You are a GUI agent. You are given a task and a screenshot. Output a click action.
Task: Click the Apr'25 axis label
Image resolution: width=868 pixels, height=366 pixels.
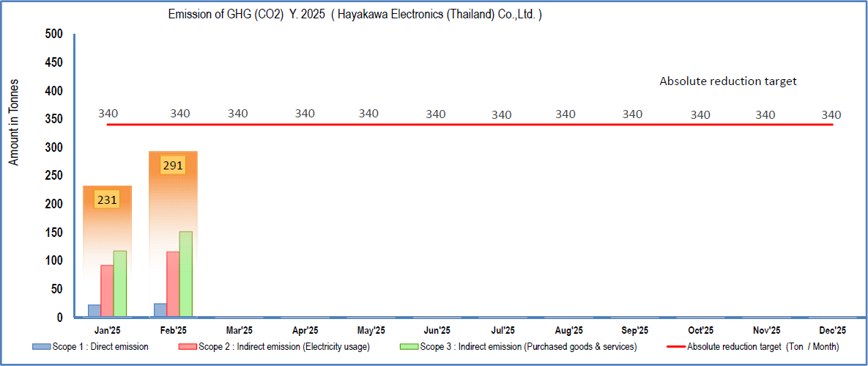click(x=305, y=331)
